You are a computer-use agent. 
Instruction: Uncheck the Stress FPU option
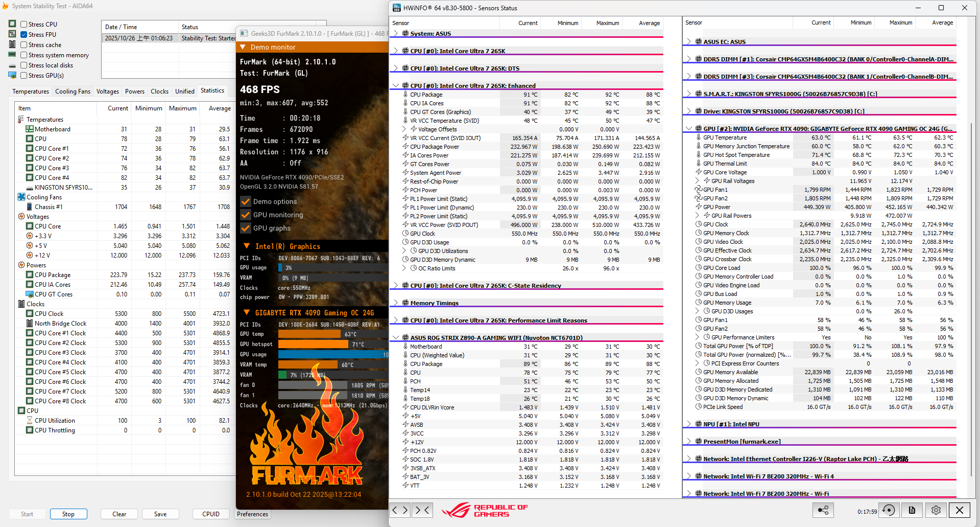[x=24, y=34]
